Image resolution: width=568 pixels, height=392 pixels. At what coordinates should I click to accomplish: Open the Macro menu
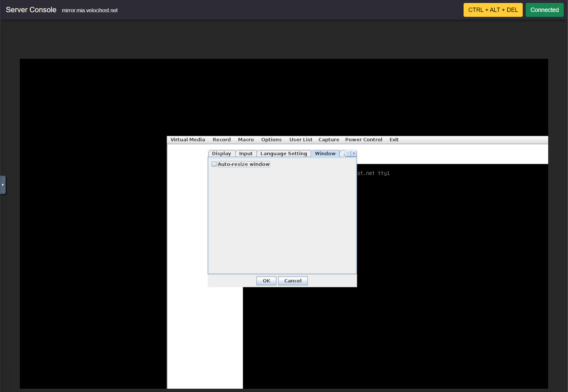pos(246,139)
